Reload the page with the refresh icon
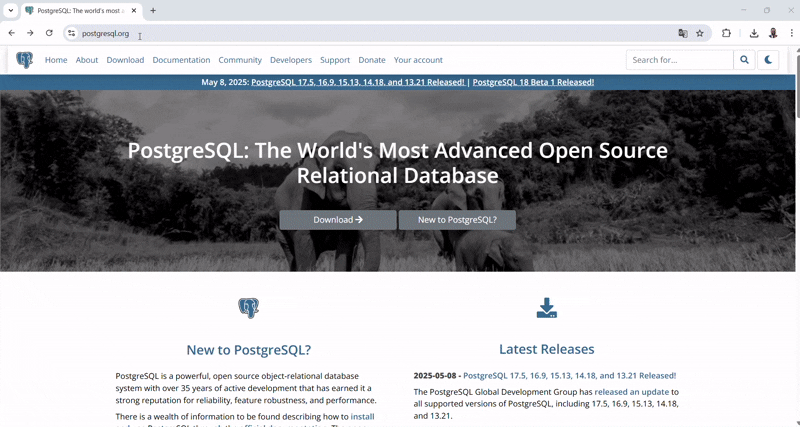Viewport: 800px width, 427px height. pyautogui.click(x=49, y=33)
